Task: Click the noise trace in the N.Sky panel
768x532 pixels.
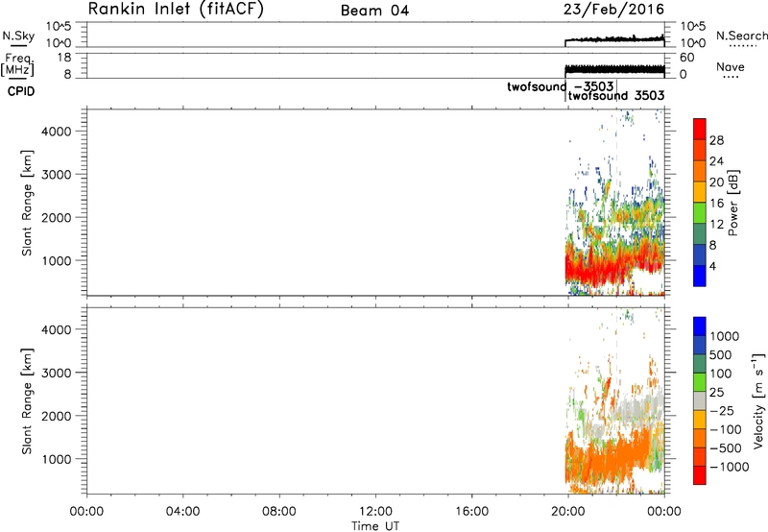Action: tap(614, 38)
